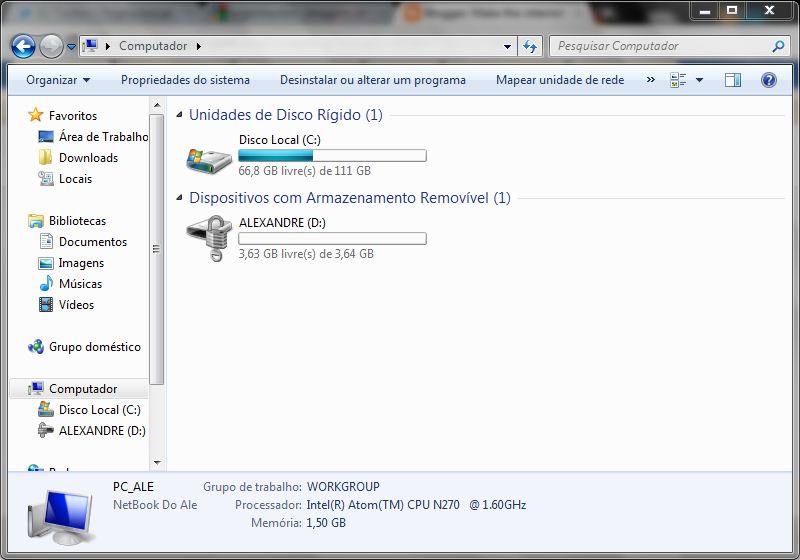Collapse Unidades de Disco Rígido group

pyautogui.click(x=179, y=115)
